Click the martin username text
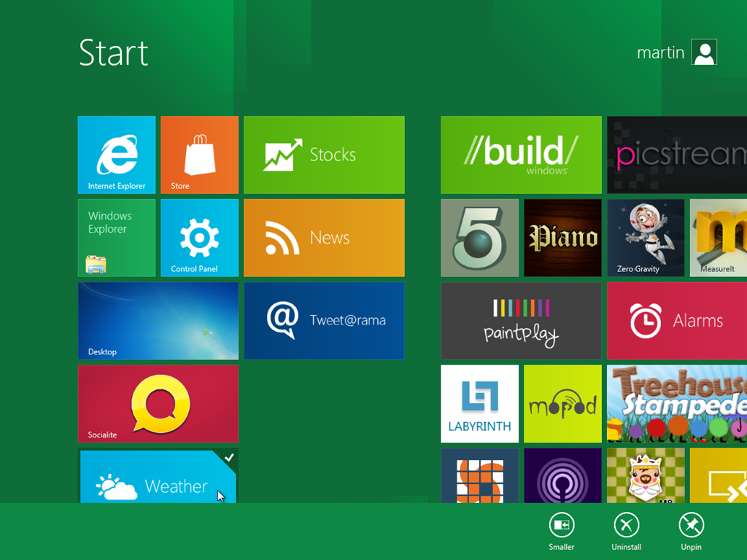This screenshot has width=747, height=560. (x=661, y=52)
